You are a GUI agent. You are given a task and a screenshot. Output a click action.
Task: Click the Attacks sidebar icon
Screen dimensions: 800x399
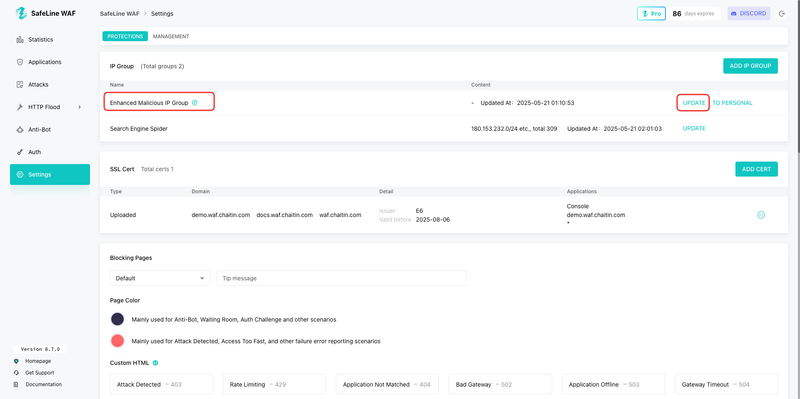[x=20, y=84]
